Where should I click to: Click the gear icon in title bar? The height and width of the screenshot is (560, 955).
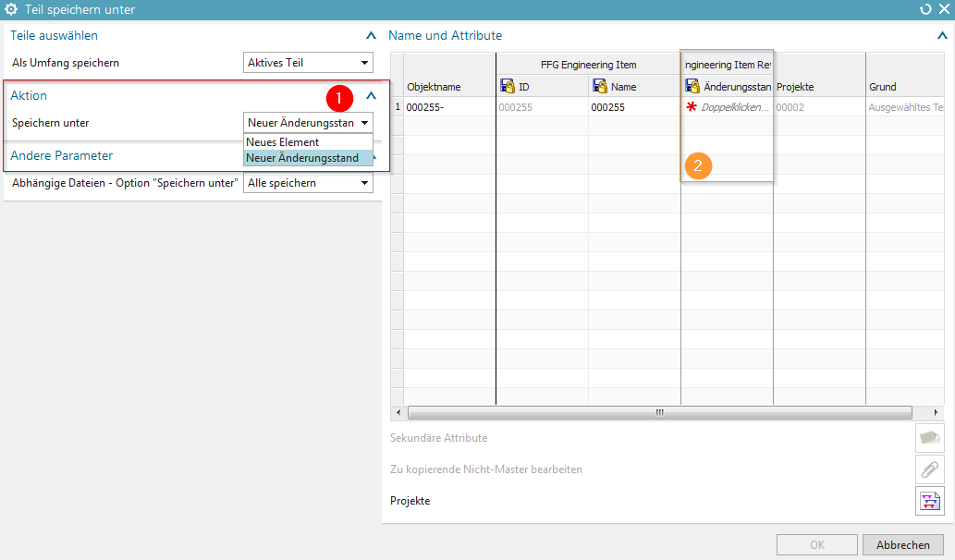click(x=12, y=9)
